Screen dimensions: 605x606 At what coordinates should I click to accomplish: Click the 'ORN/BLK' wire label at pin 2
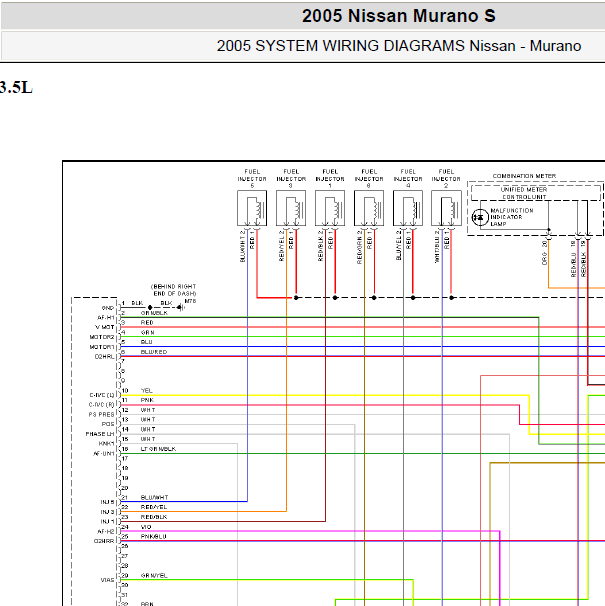154,313
